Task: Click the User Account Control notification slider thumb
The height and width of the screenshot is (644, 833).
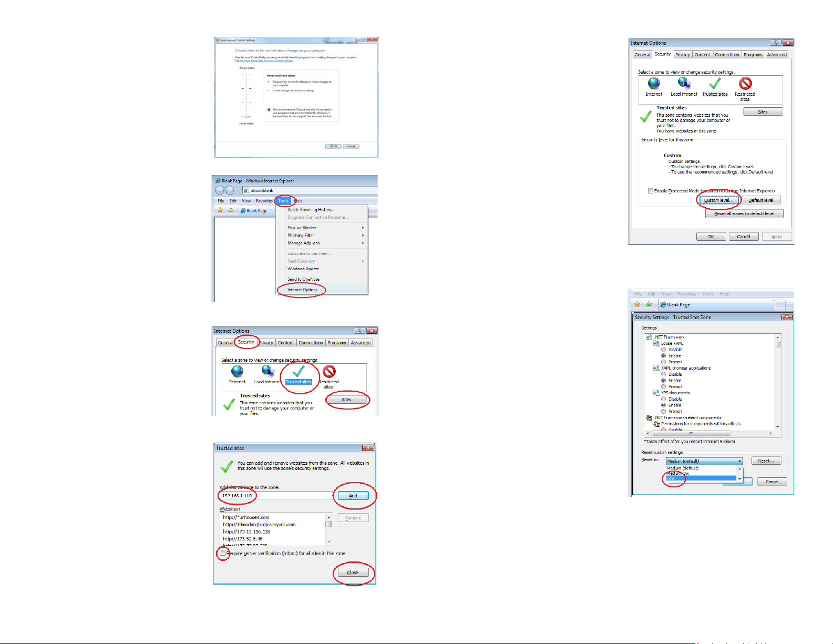Action: click(246, 116)
